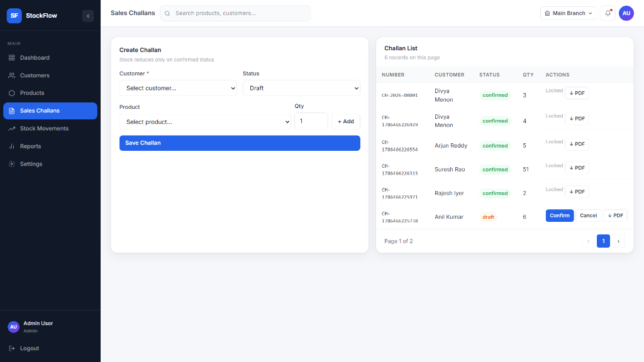Open the Main Branch dropdown

[569, 13]
